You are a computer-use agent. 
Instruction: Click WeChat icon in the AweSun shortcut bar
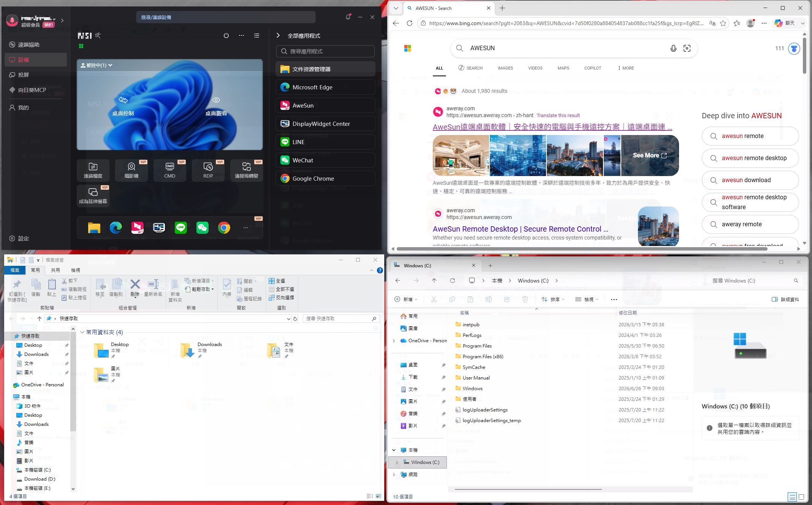(202, 228)
